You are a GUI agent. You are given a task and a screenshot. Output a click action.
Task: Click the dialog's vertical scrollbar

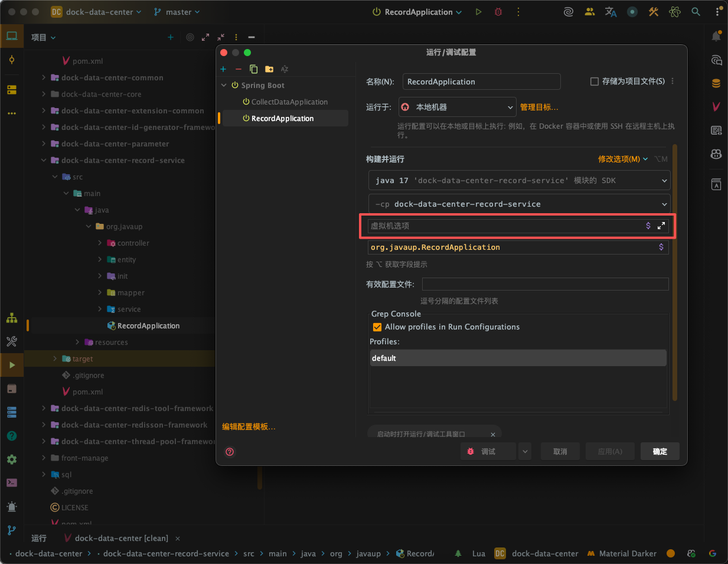[x=675, y=272]
